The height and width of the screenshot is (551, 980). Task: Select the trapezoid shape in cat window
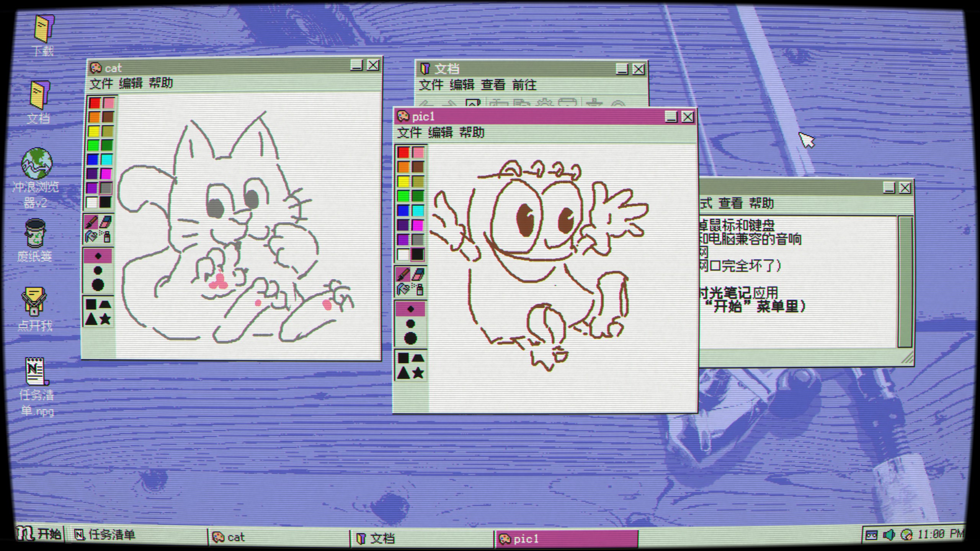tap(105, 304)
